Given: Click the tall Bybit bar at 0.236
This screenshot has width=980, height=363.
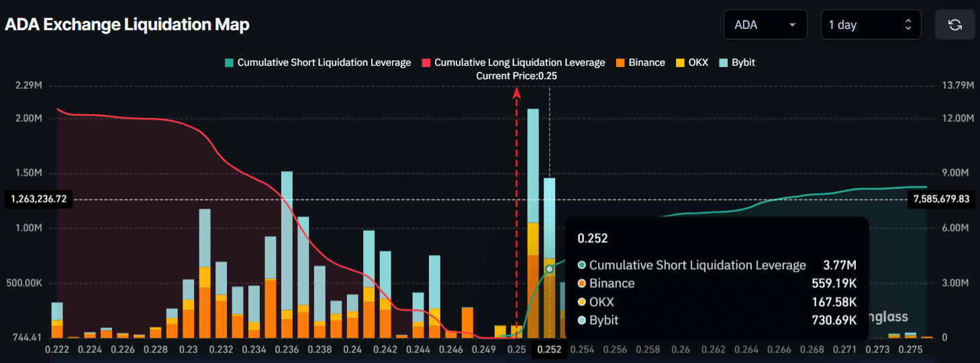Looking at the screenshot, I should [287, 242].
